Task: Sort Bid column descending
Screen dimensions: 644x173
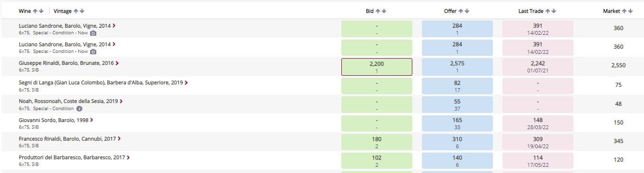Action: (x=384, y=11)
